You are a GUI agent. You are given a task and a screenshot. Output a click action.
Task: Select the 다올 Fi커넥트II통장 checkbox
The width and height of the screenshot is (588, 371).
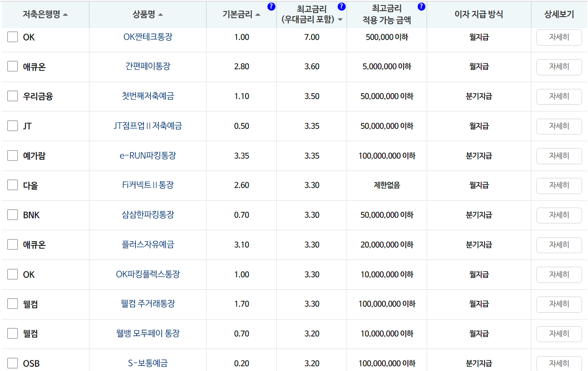coord(12,185)
